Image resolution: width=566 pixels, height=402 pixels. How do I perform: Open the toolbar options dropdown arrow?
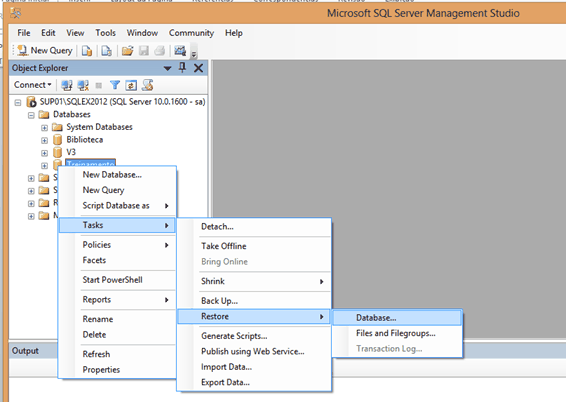tap(194, 54)
